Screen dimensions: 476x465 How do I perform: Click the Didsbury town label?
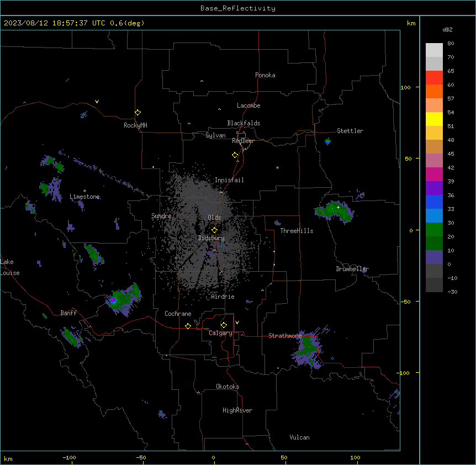tap(211, 238)
